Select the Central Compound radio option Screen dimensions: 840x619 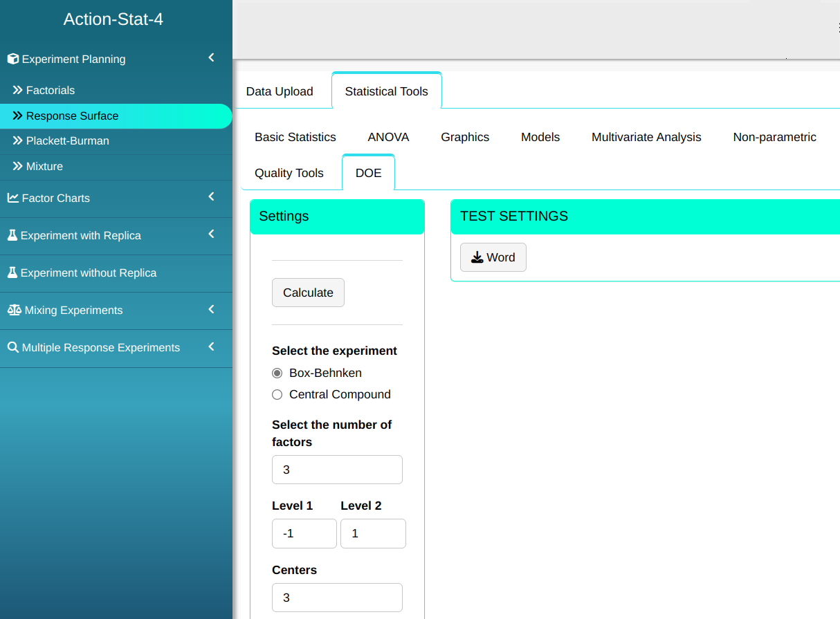tap(277, 394)
